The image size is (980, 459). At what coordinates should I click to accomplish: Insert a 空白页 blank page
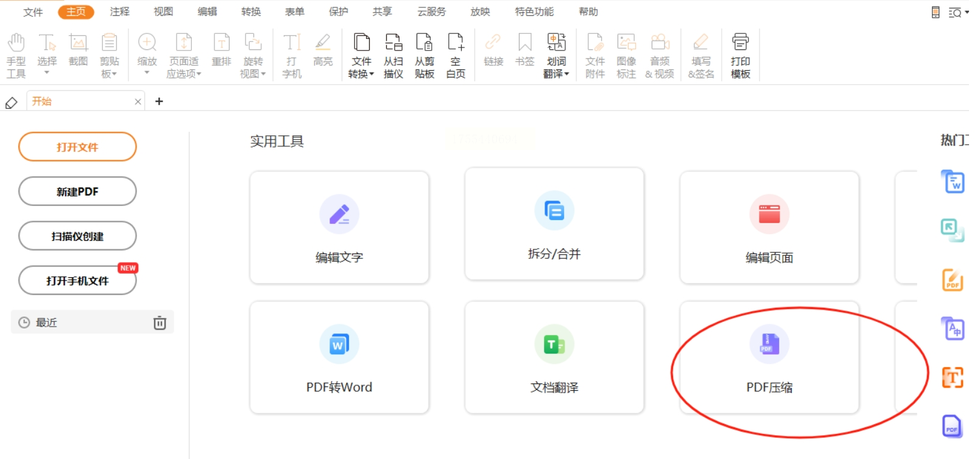456,55
